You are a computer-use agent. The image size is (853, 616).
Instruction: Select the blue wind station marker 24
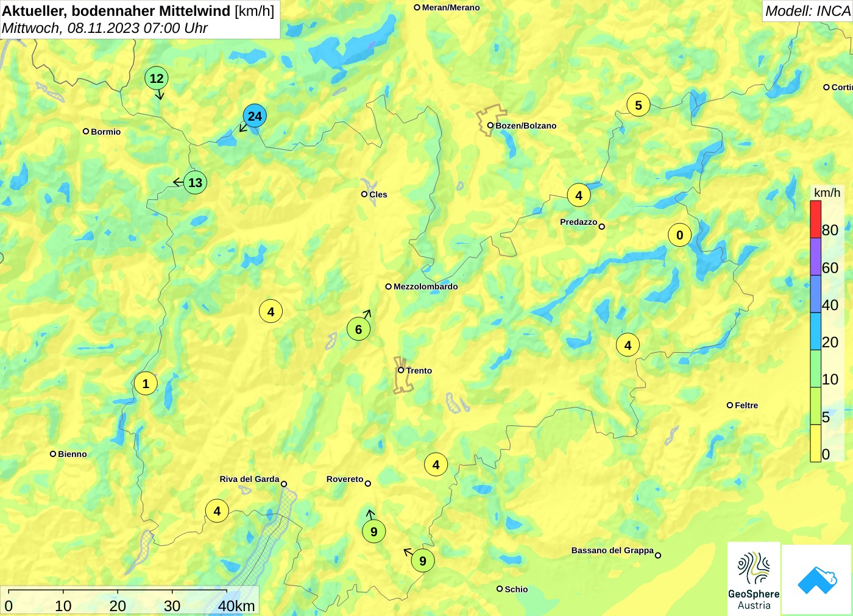pos(255,116)
